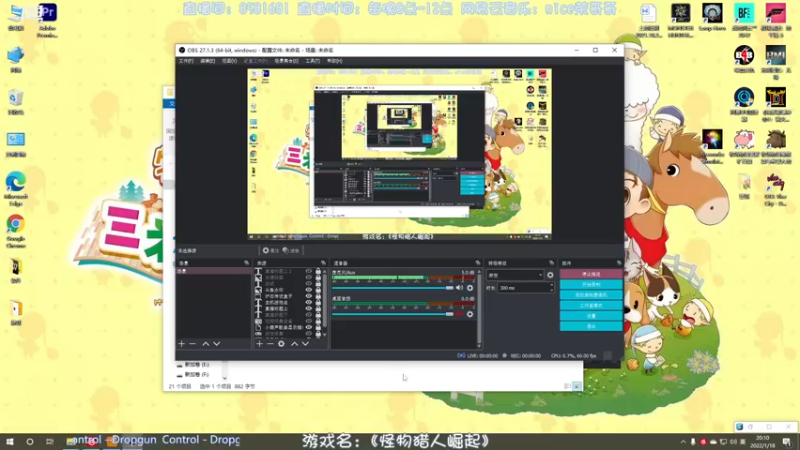Select the Back 4 Blood desktop shortcut
800x450 pixels.
point(744,59)
